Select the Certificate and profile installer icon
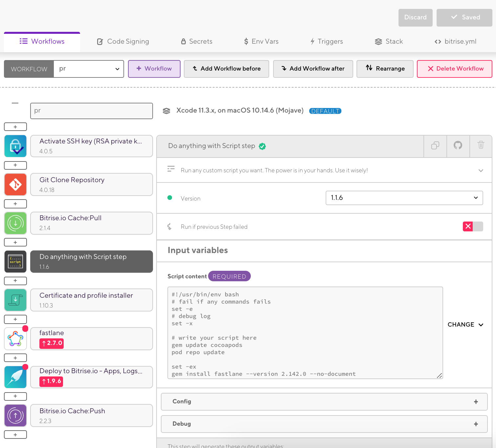 pos(15,300)
